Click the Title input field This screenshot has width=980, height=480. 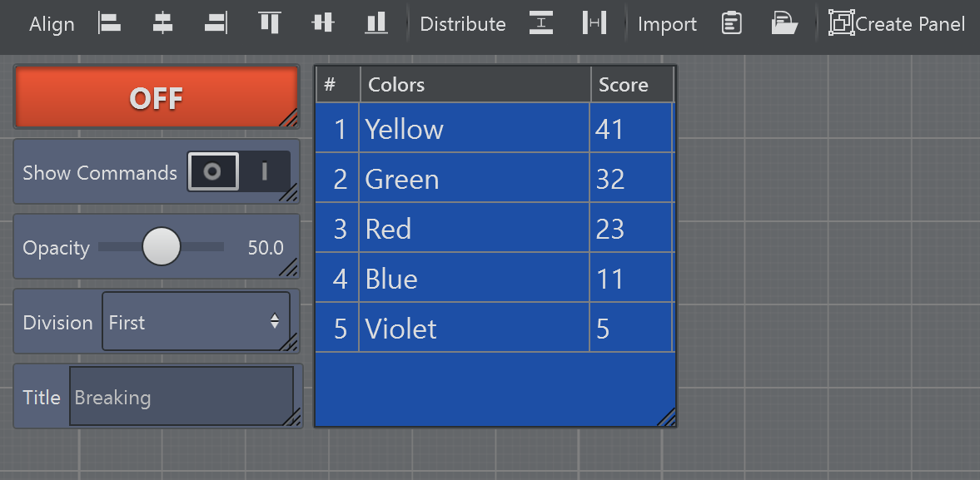pos(181,397)
